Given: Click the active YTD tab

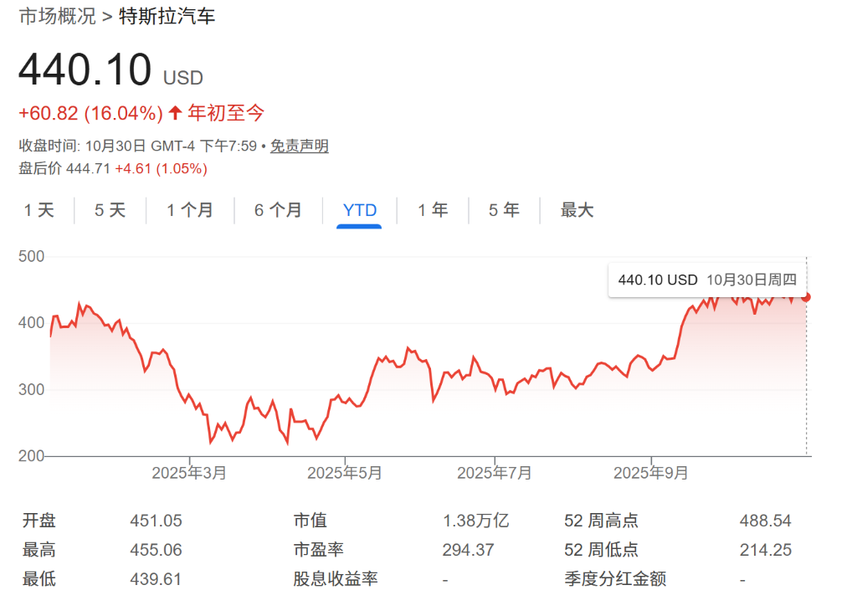Looking at the screenshot, I should 360,210.
